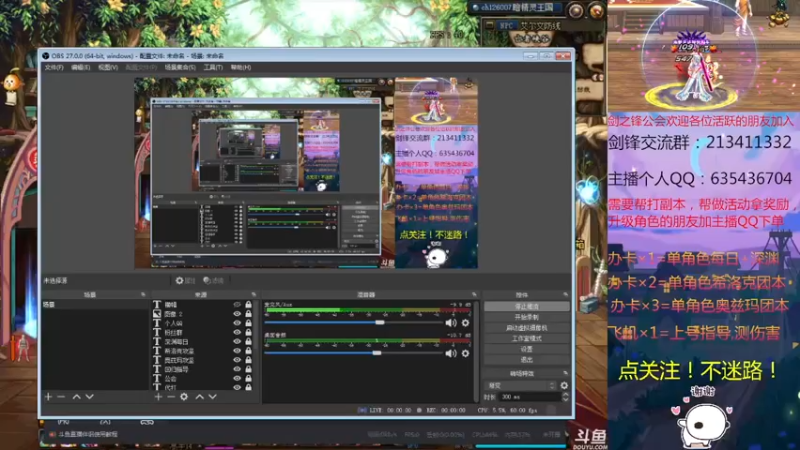This screenshot has height=450, width=800.
Task: Open source properties gear in the sources toolbar
Action: 184,396
